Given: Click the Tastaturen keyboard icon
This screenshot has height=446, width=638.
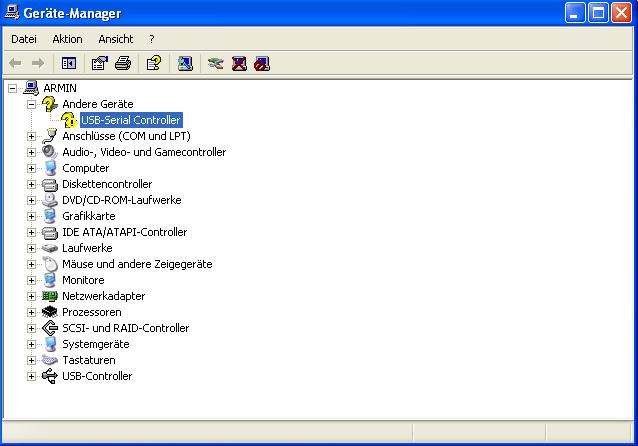Looking at the screenshot, I should click(x=50, y=360).
